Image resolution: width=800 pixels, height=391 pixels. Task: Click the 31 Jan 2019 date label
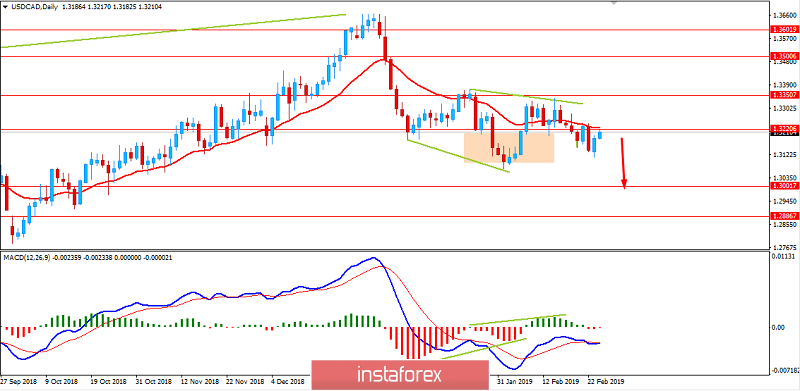[515, 381]
